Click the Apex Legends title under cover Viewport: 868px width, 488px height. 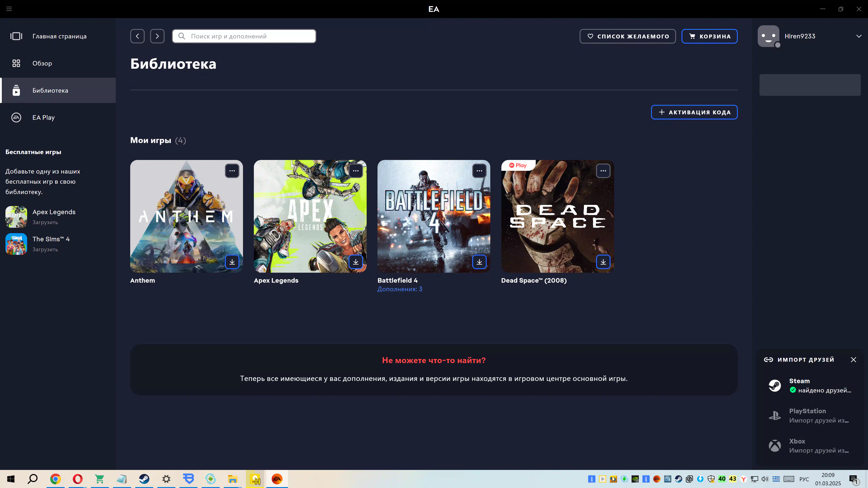click(x=276, y=280)
